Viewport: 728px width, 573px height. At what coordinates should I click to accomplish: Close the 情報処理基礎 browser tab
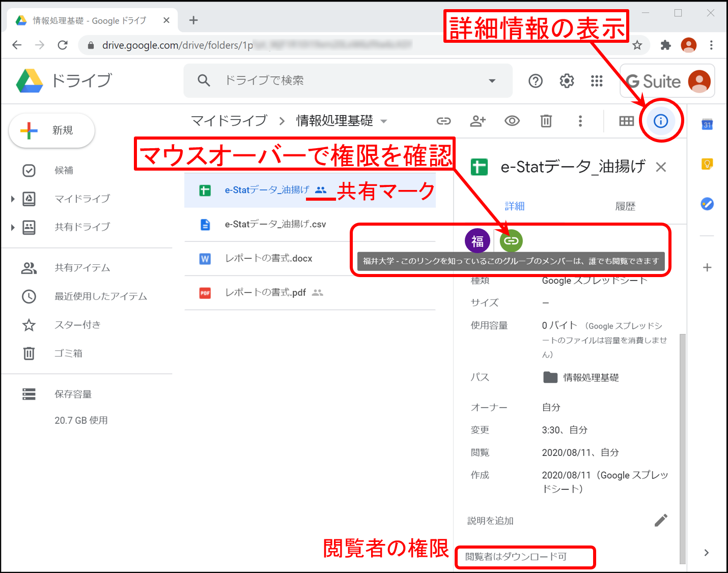click(166, 20)
